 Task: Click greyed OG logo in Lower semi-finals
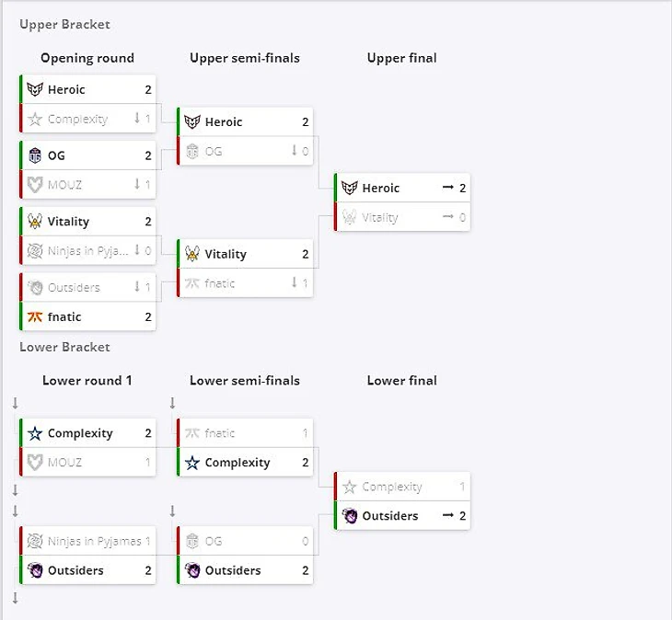pyautogui.click(x=192, y=542)
